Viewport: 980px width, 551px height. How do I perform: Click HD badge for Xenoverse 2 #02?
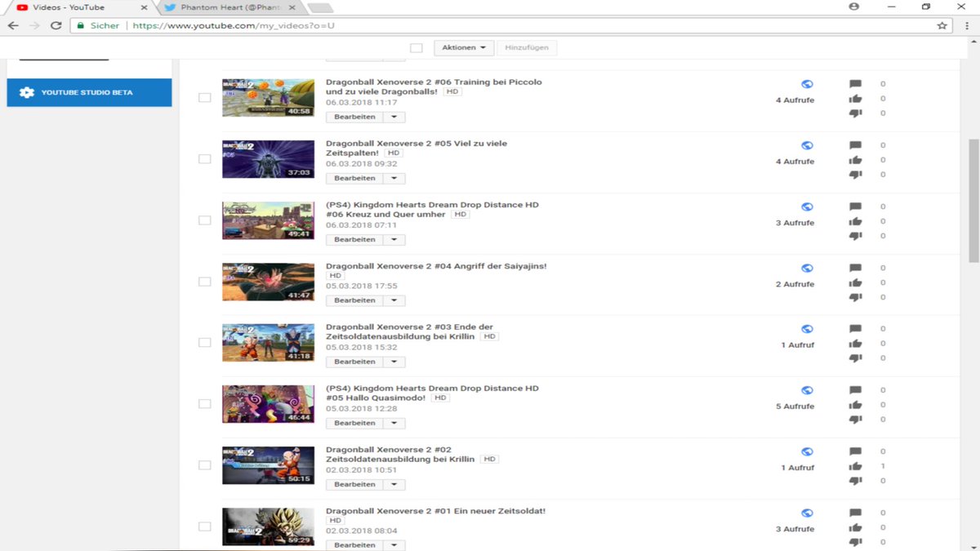point(489,460)
